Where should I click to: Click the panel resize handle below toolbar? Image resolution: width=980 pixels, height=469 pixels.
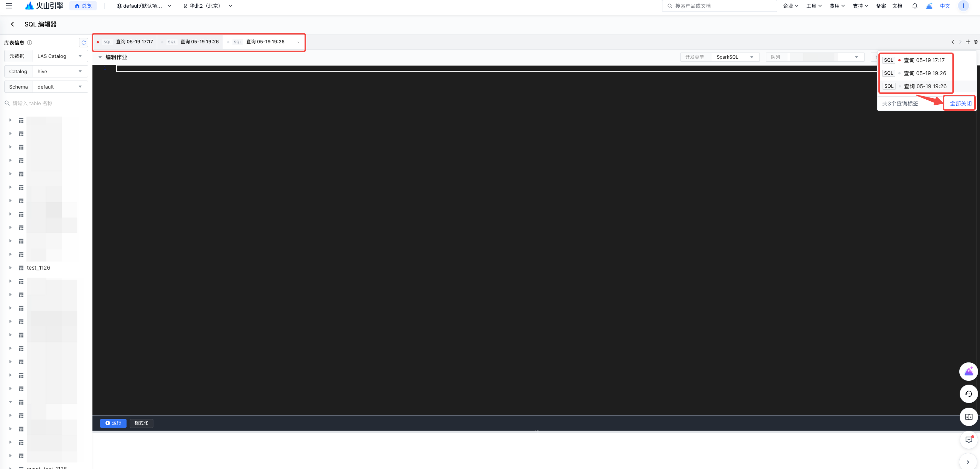tap(537, 431)
